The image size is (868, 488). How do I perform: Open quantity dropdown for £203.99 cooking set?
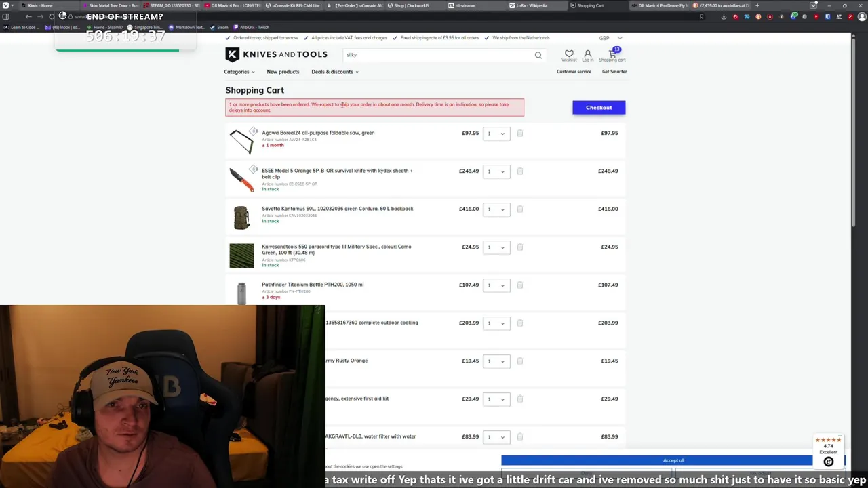coord(496,323)
